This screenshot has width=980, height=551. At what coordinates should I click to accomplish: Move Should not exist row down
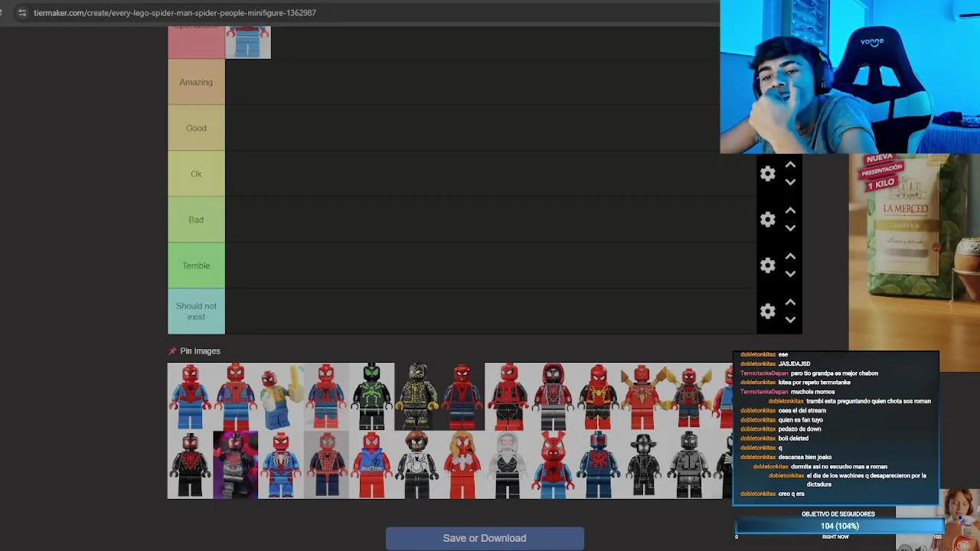tap(790, 320)
